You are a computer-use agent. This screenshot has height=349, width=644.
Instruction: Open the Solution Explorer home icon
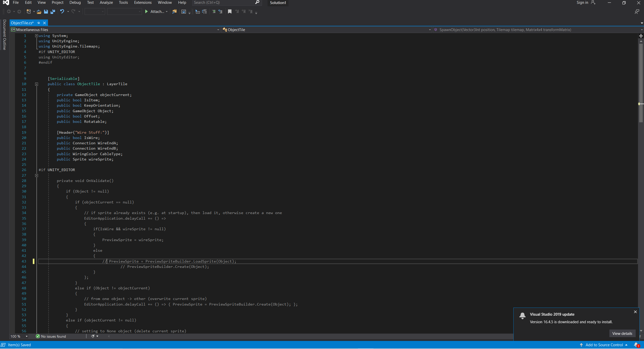(184, 11)
